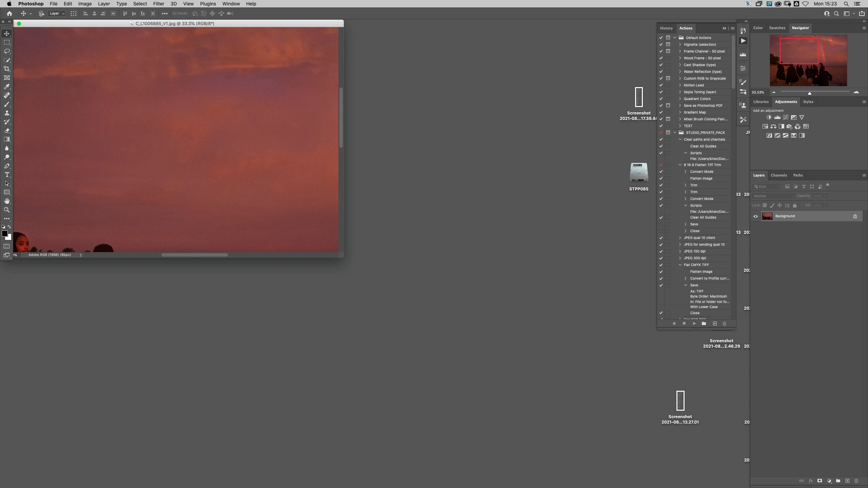Select the JPEG 300 dpi action
Viewport: 868px width, 488px height.
click(x=695, y=258)
